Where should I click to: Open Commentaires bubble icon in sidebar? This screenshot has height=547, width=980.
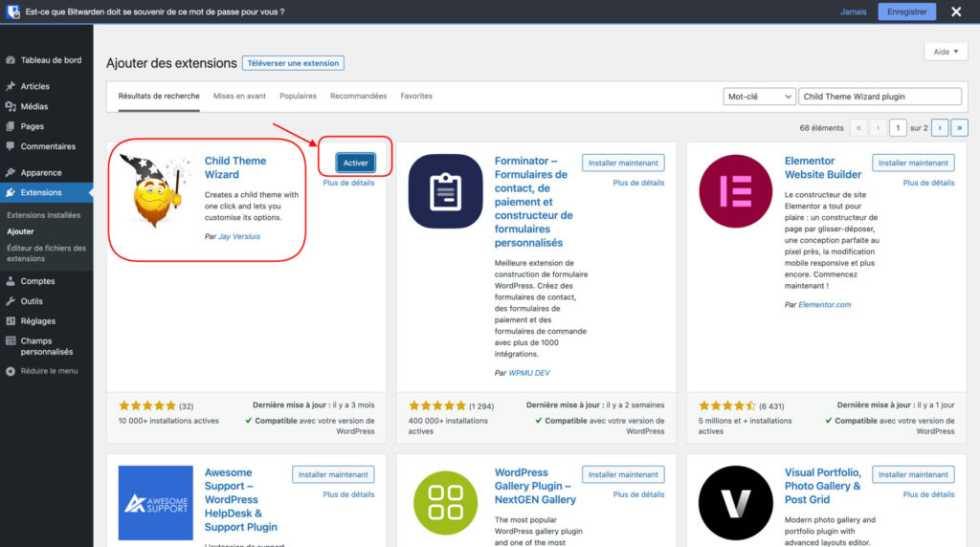10,146
